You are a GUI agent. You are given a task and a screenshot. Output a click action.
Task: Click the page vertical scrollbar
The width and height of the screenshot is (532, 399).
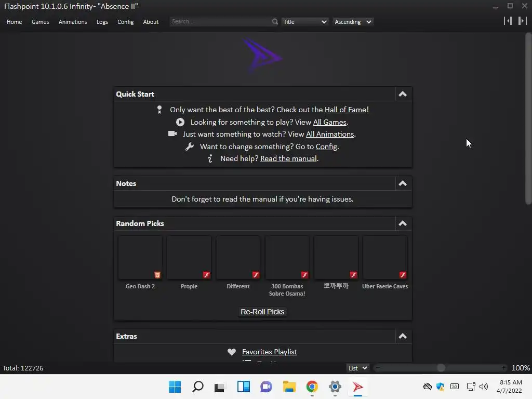tap(528, 119)
